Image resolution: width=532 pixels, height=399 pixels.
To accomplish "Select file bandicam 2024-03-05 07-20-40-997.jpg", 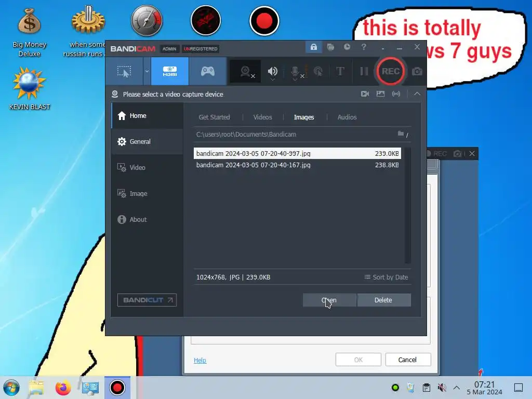I will [297, 153].
